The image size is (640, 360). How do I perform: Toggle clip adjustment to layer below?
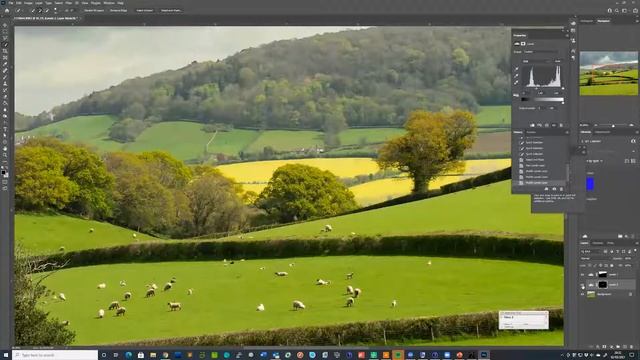pos(532,125)
